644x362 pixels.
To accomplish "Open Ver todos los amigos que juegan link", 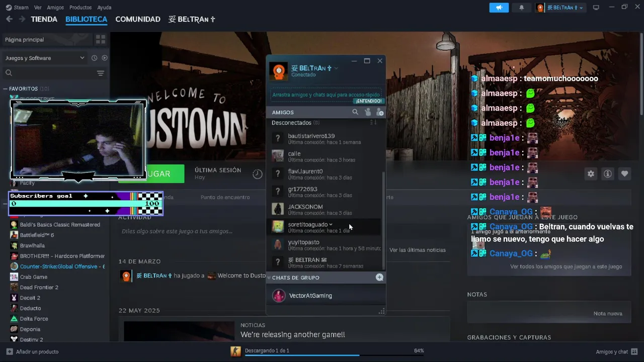I will coord(566,266).
